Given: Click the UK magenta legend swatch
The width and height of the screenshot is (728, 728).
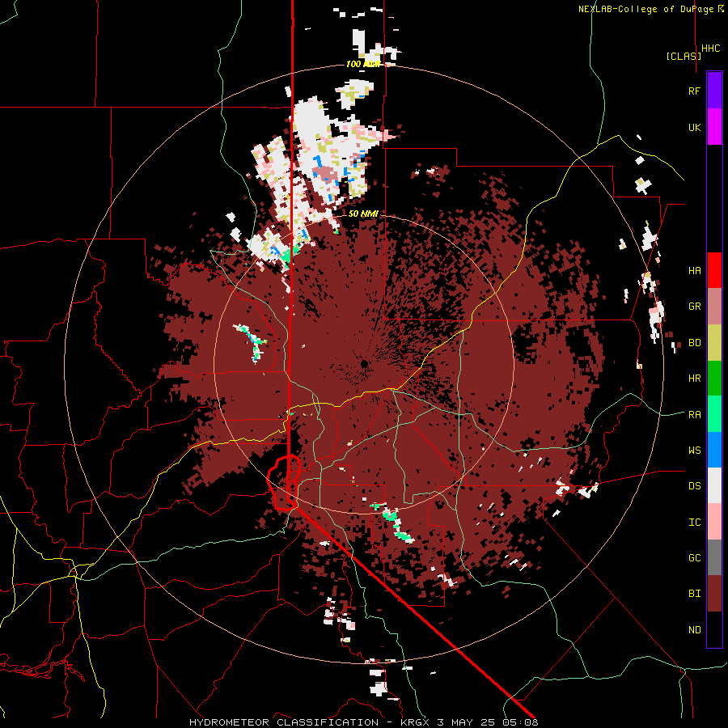Looking at the screenshot, I should click(714, 127).
